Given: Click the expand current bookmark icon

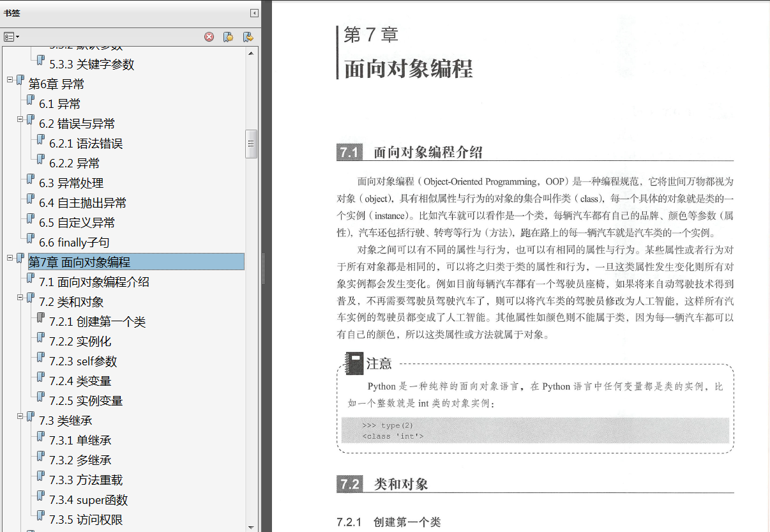Looking at the screenshot, I should (x=248, y=37).
